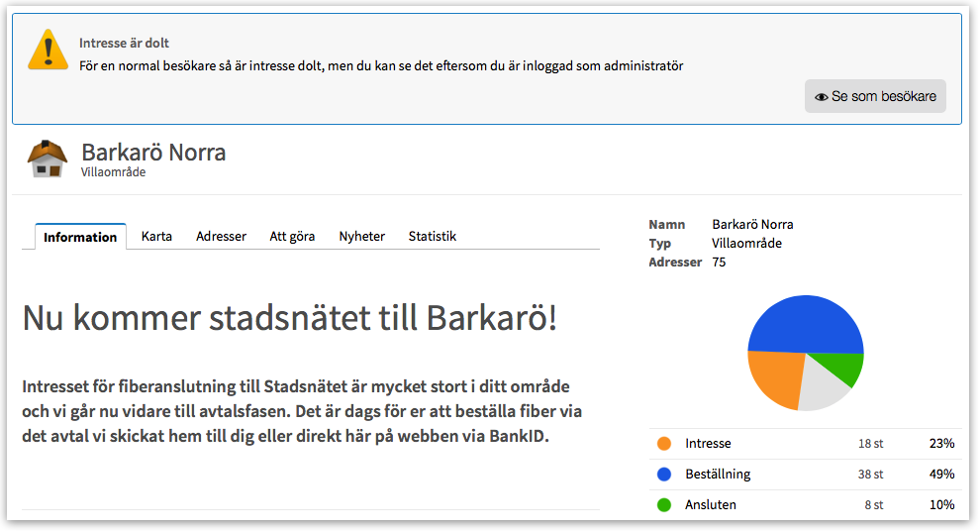Switch to the Karta tab
Viewport: 980px width, 531px height.
[x=156, y=237]
